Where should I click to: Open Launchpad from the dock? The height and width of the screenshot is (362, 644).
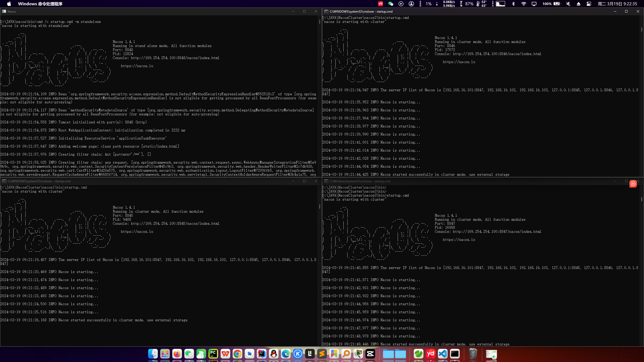(165, 354)
